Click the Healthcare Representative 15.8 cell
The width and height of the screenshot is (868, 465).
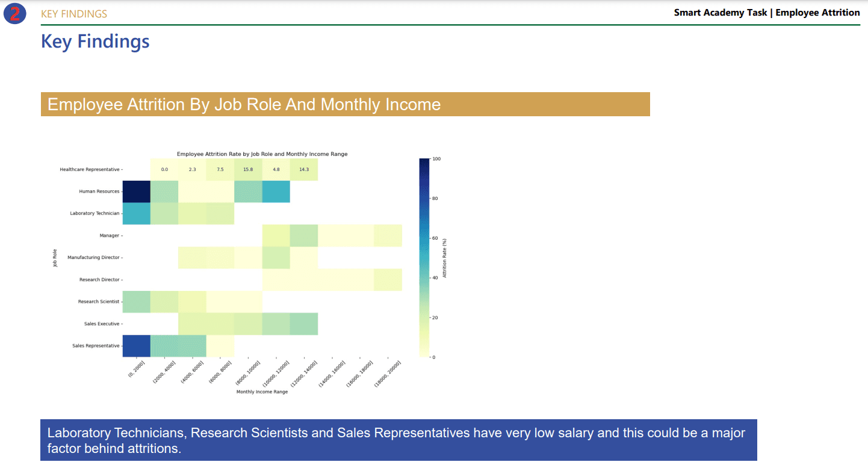[x=248, y=170]
